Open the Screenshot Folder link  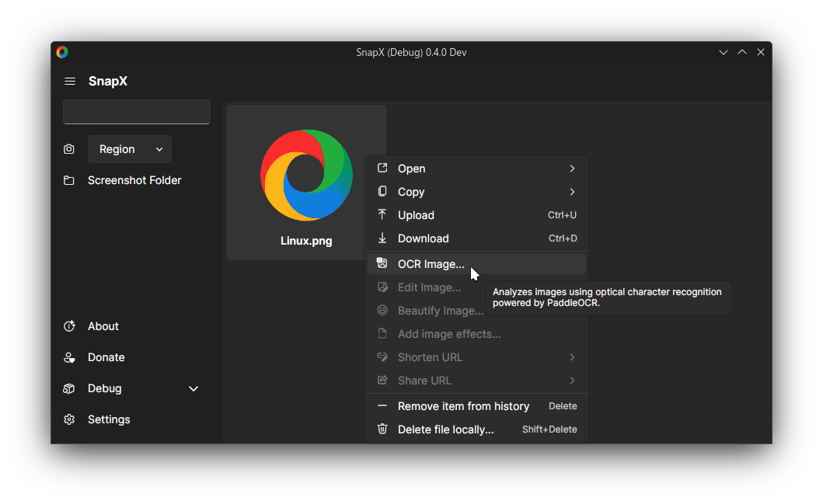134,180
